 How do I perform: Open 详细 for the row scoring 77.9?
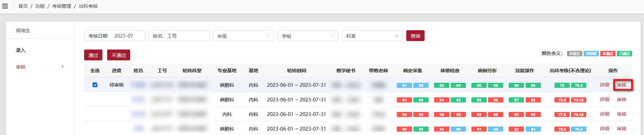605,114
